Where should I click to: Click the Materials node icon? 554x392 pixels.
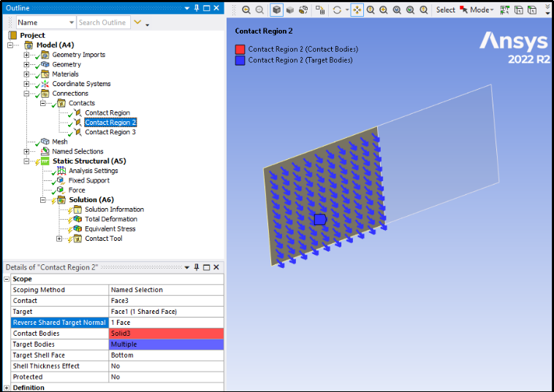click(x=45, y=74)
